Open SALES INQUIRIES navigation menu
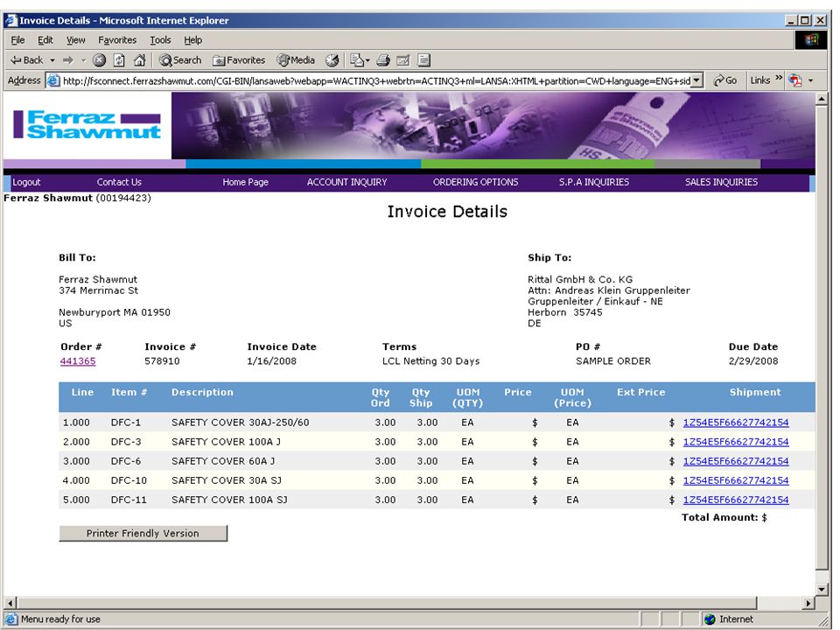Image resolution: width=840 pixels, height=630 pixels. pyautogui.click(x=721, y=182)
